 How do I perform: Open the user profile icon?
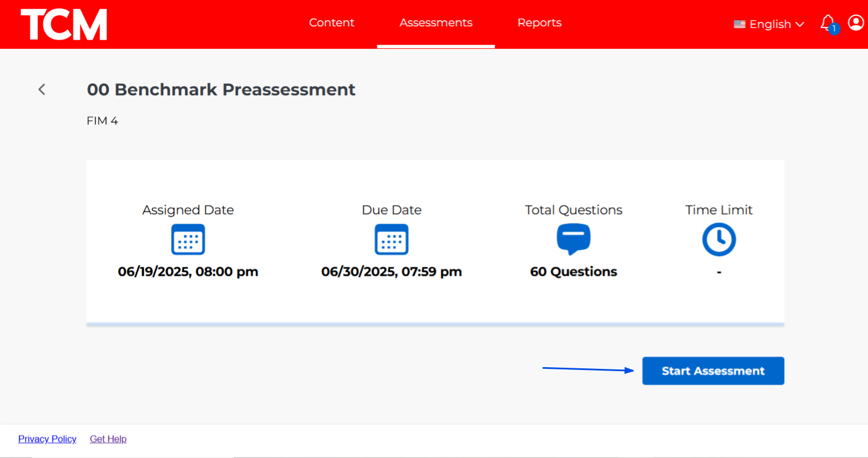pyautogui.click(x=856, y=22)
